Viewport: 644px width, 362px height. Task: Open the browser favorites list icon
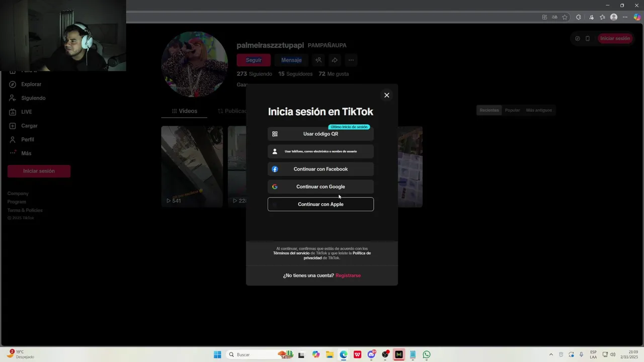point(602,17)
